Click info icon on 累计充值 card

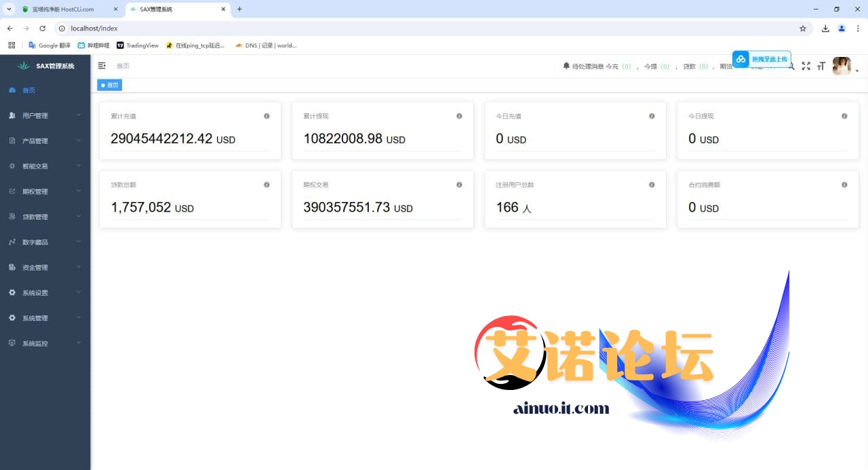point(267,116)
